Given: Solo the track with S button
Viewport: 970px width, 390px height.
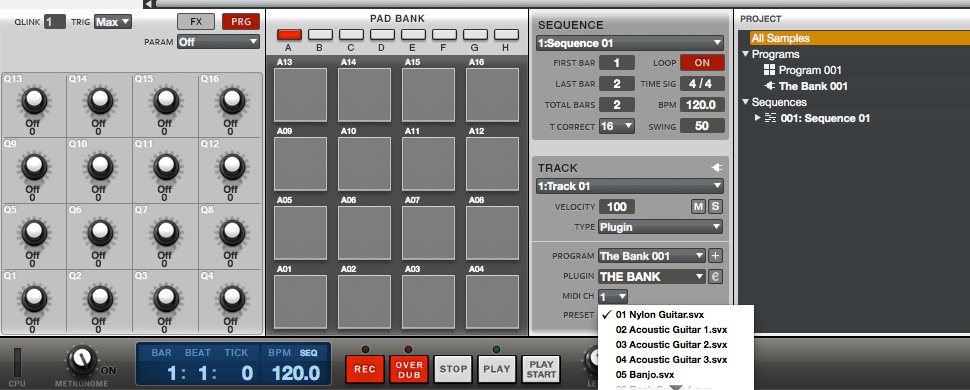Looking at the screenshot, I should (715, 207).
